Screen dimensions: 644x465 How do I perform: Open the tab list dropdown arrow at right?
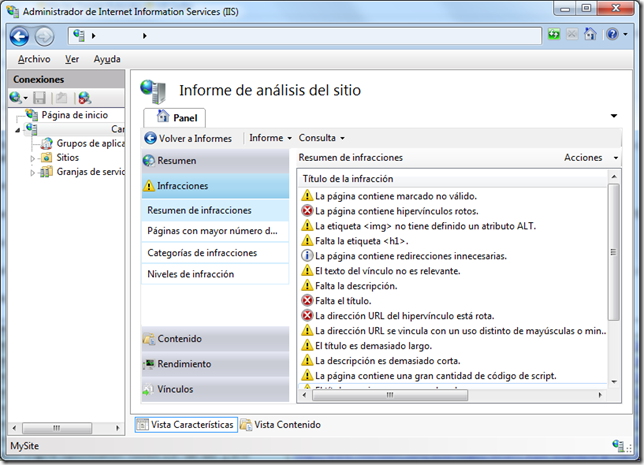tap(614, 116)
